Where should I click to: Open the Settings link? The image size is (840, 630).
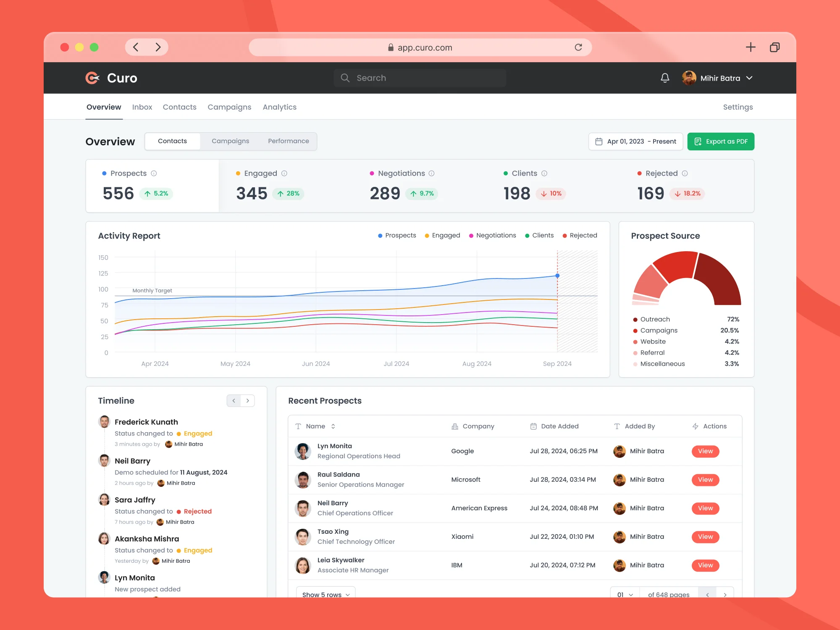(x=738, y=107)
